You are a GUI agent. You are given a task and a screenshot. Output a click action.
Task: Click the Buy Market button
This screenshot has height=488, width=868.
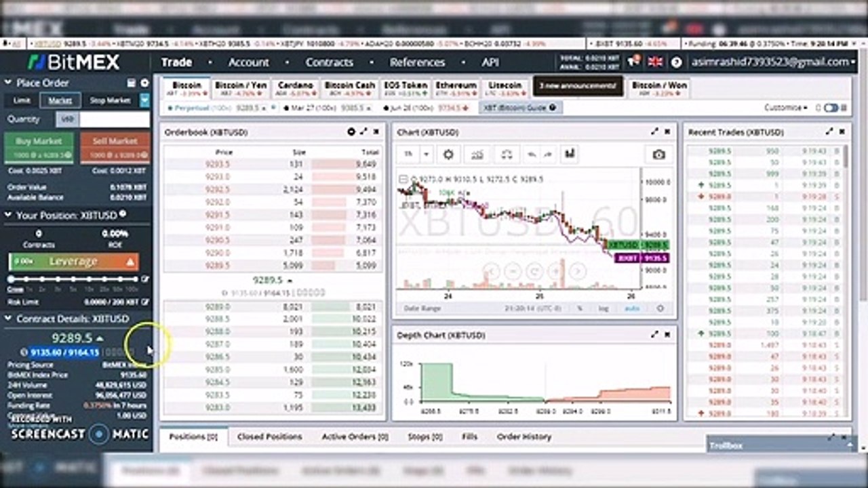39,147
